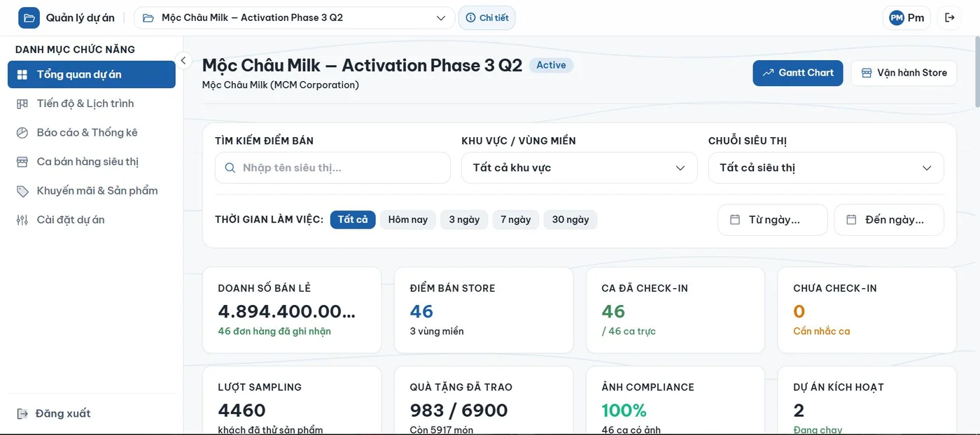Click the Doanh số bán lẻ card

coord(292,310)
